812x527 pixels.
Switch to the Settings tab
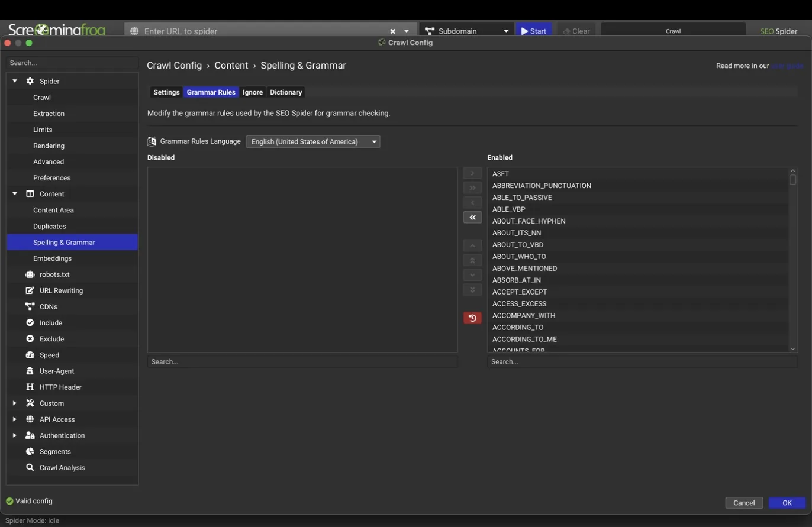pyautogui.click(x=166, y=92)
